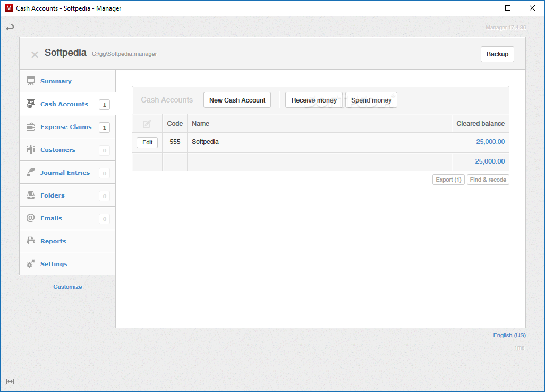The width and height of the screenshot is (545, 392).
Task: Click the Folders count badge
Action: [104, 196]
